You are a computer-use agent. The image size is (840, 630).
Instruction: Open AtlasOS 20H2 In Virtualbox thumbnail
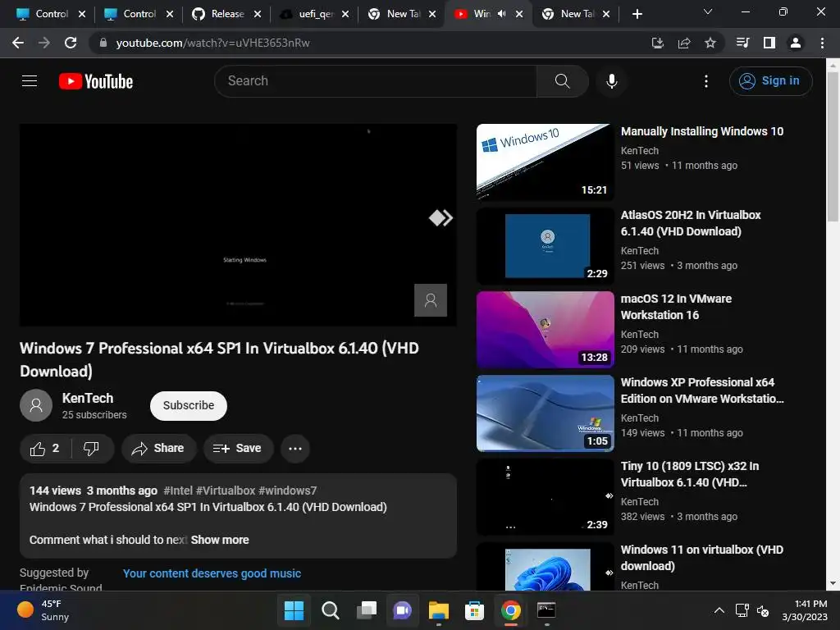tap(545, 246)
